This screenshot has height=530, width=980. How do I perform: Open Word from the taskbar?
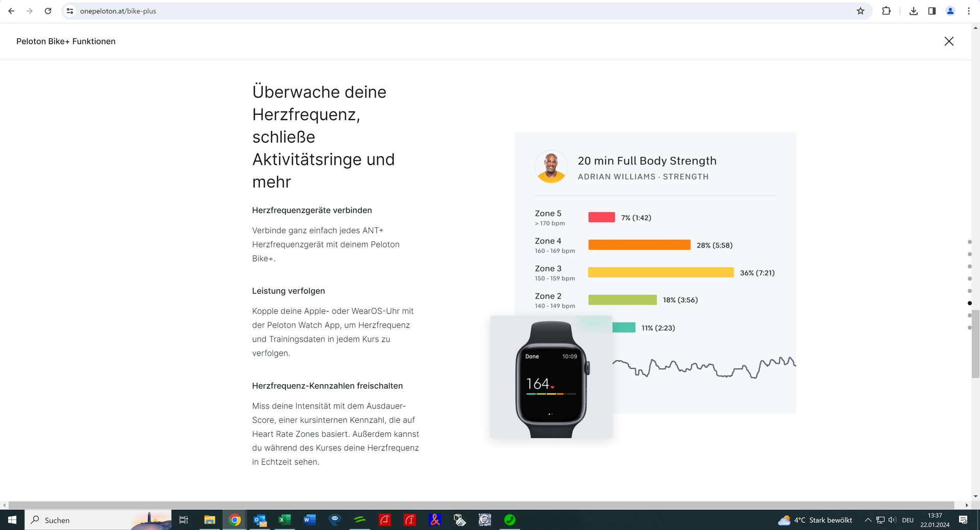[x=309, y=520]
